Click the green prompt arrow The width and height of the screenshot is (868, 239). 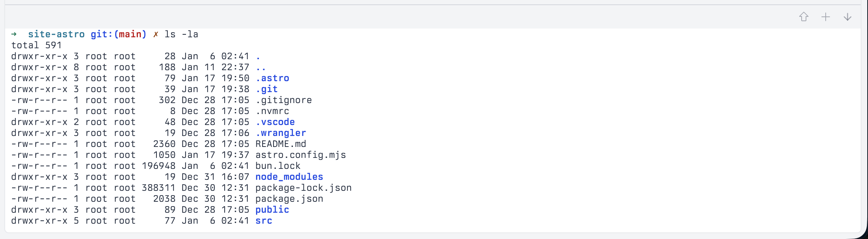(14, 34)
